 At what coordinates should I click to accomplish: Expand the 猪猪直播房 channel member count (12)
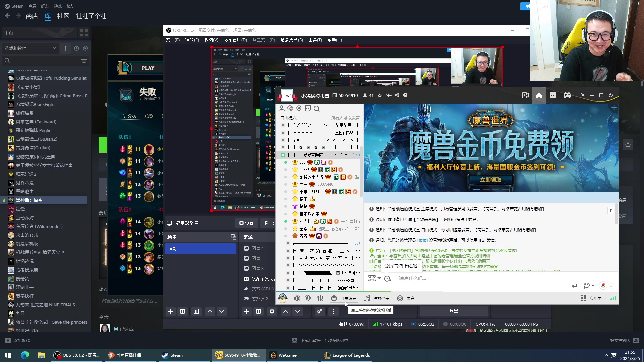coord(356,155)
